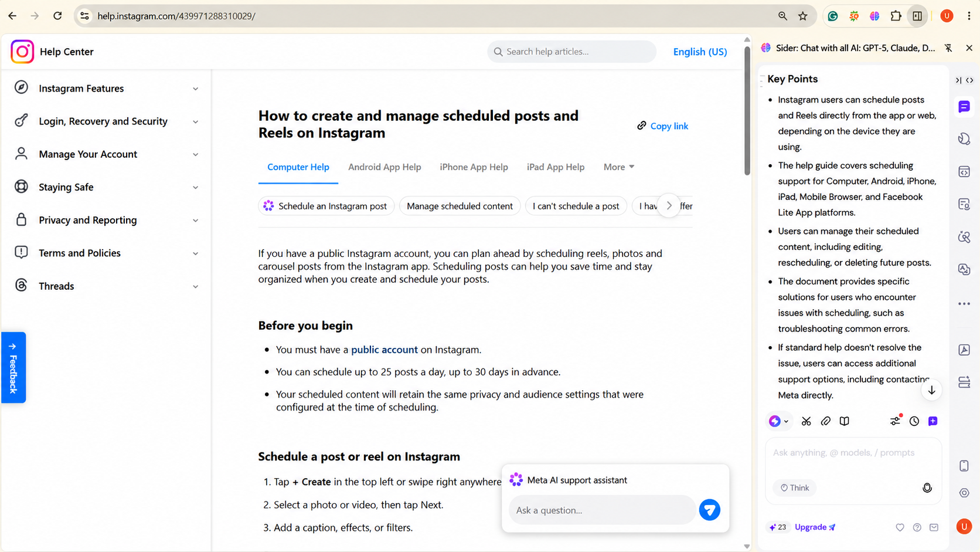Screen dimensions: 980x552
Task: Toggle Chrome side panel button
Action: tap(917, 16)
